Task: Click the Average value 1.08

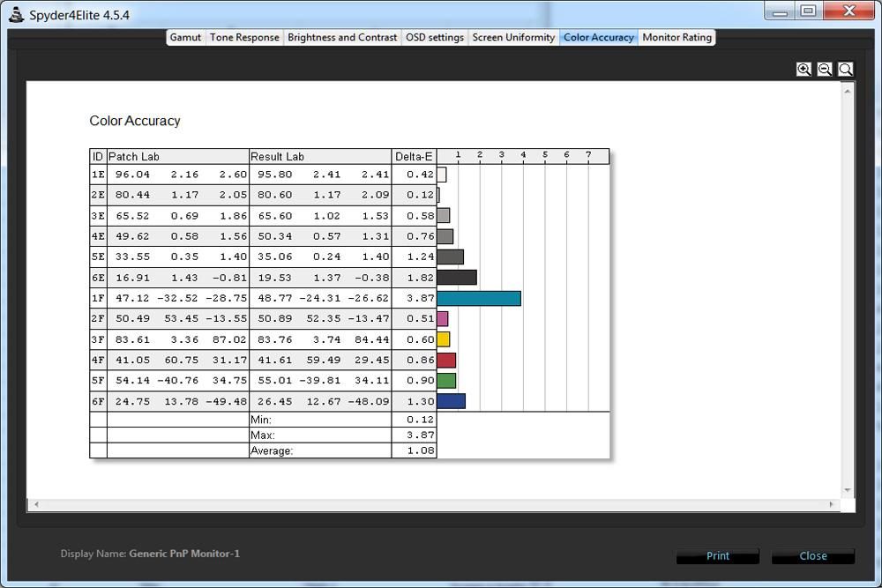Action: pyautogui.click(x=420, y=450)
